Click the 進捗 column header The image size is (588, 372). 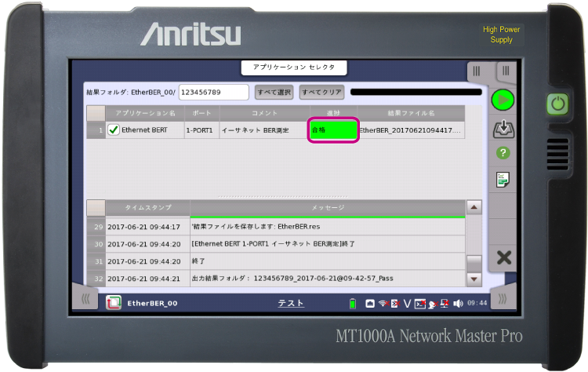(x=333, y=113)
